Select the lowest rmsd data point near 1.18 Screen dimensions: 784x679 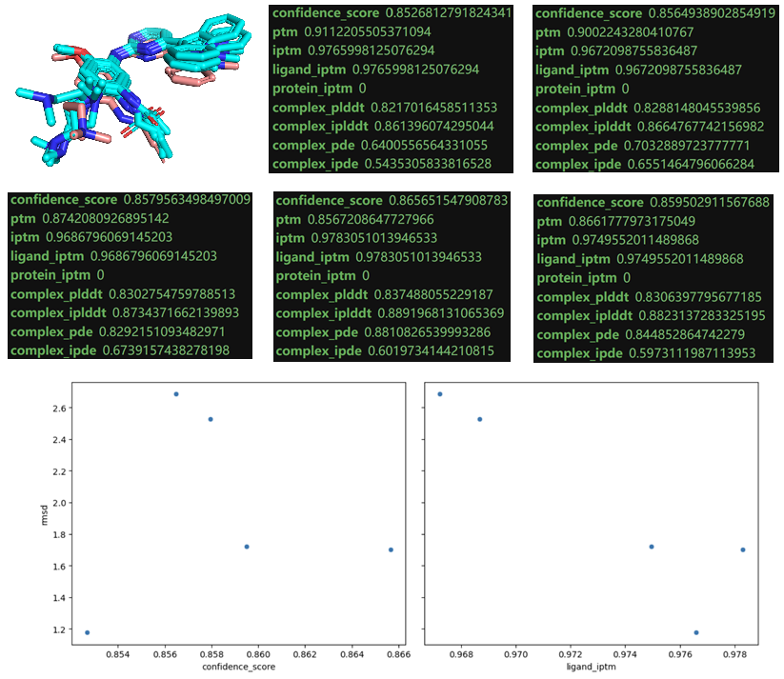click(87, 630)
